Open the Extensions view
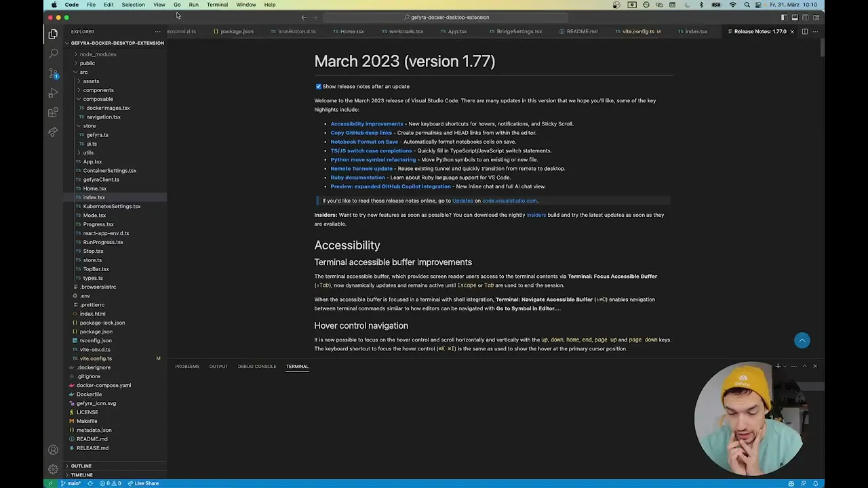 [x=53, y=113]
